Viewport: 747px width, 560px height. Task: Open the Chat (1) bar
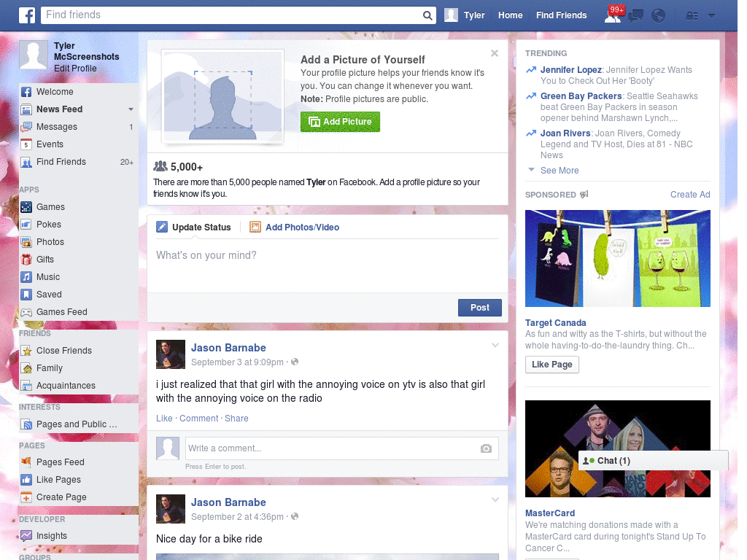pos(653,461)
